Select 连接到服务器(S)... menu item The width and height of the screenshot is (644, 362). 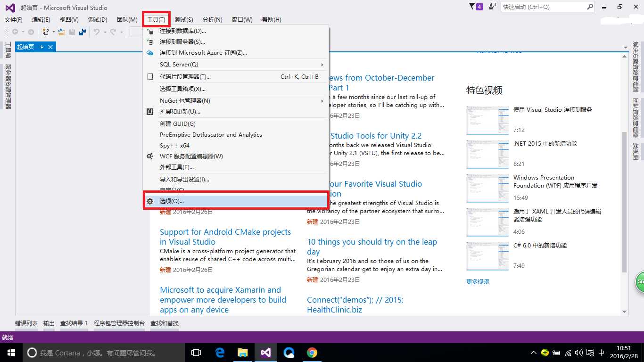pyautogui.click(x=236, y=42)
